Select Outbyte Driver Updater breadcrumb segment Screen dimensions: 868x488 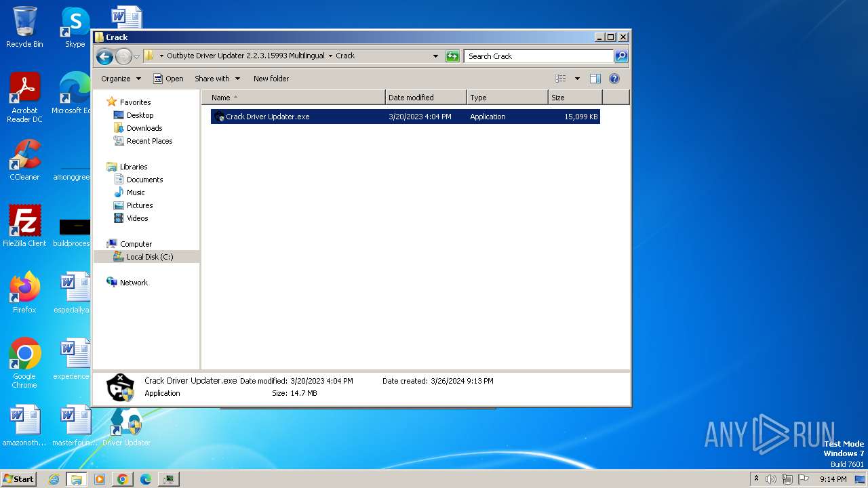tap(246, 56)
